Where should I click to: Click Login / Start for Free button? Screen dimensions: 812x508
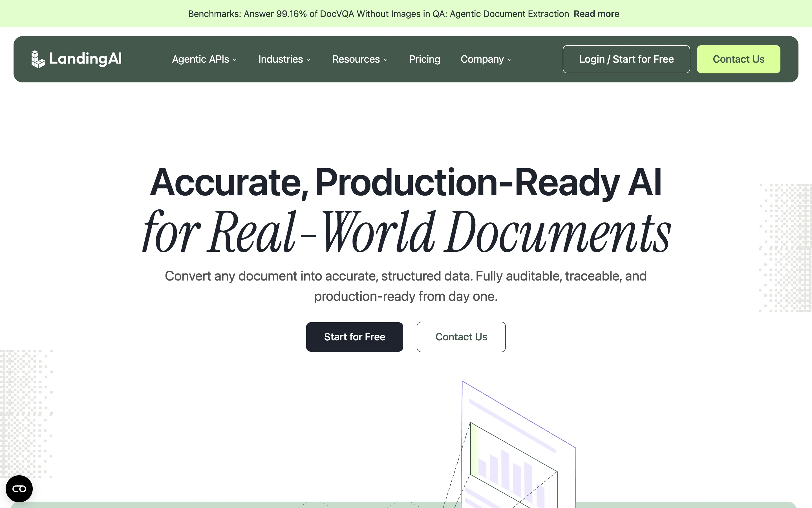(x=626, y=59)
